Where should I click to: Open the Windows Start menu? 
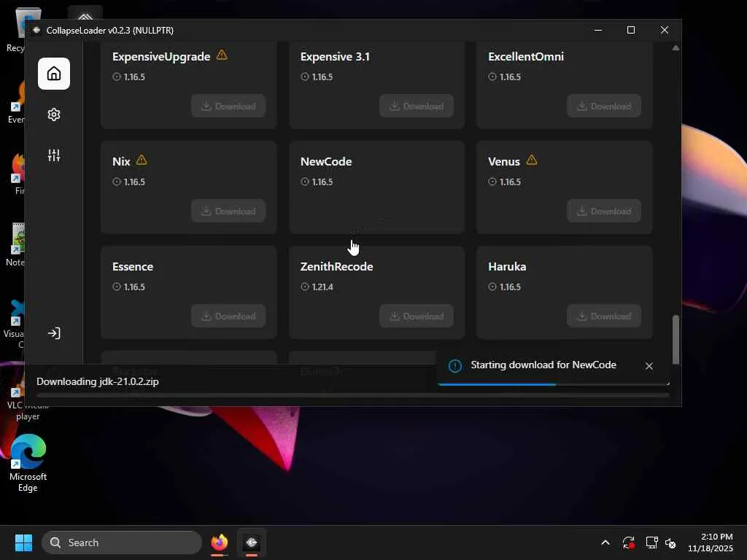tap(23, 542)
